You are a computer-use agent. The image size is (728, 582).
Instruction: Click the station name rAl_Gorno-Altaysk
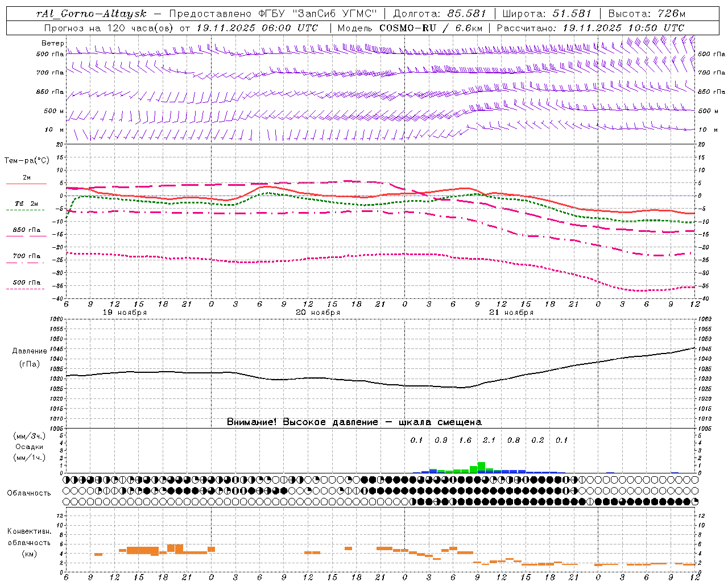pyautogui.click(x=93, y=14)
